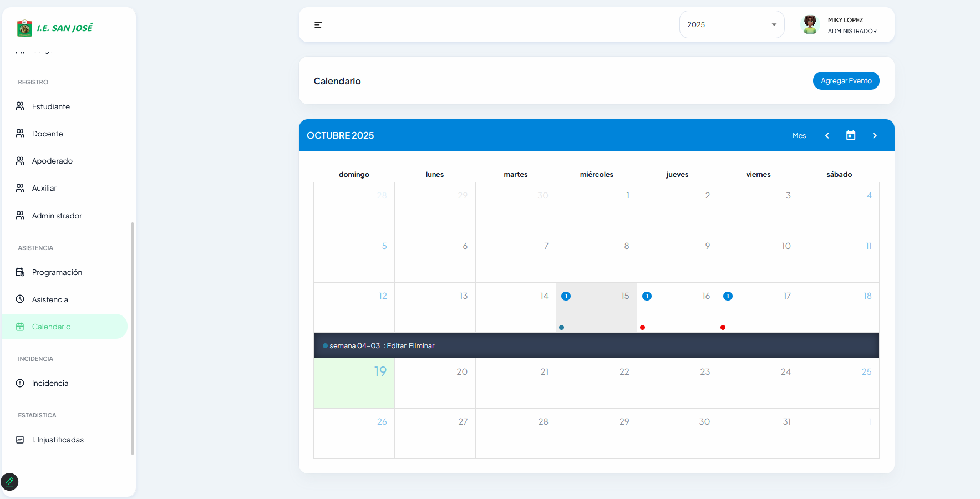This screenshot has height=499, width=980.
Task: Open the 2025 year dropdown
Action: (x=732, y=25)
